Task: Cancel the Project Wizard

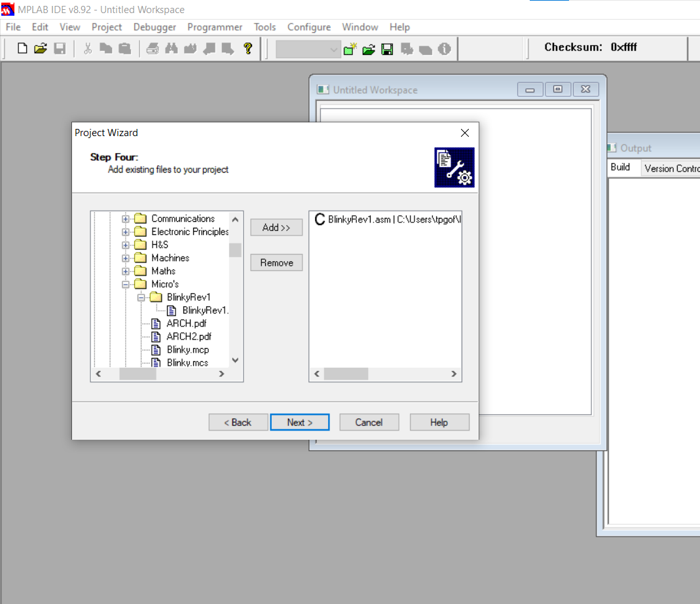Action: tap(369, 423)
